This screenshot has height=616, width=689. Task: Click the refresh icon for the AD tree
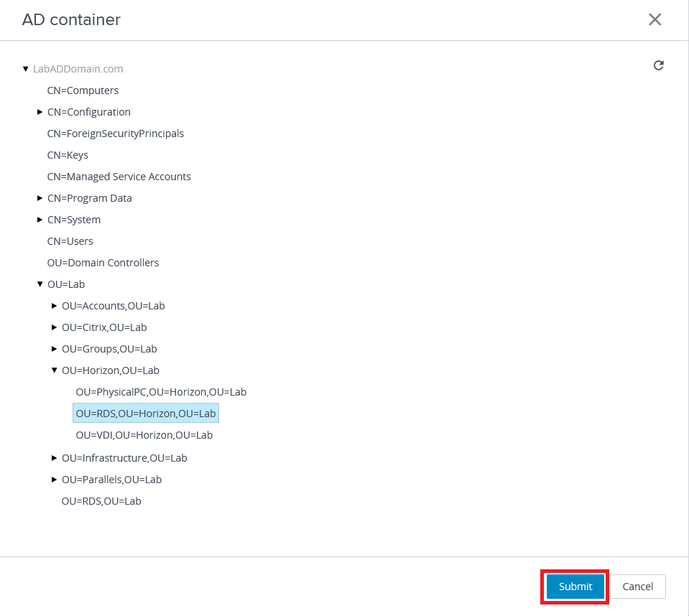(x=658, y=66)
